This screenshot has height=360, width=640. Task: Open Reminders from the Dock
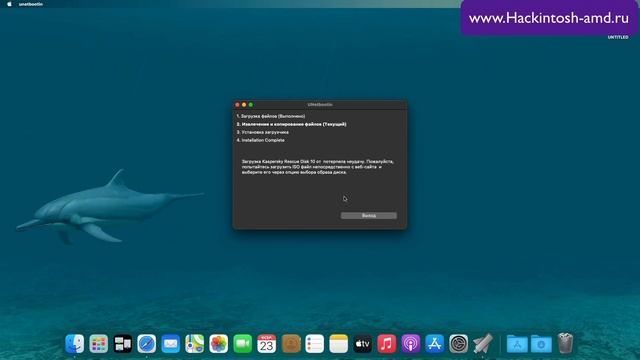(x=315, y=344)
